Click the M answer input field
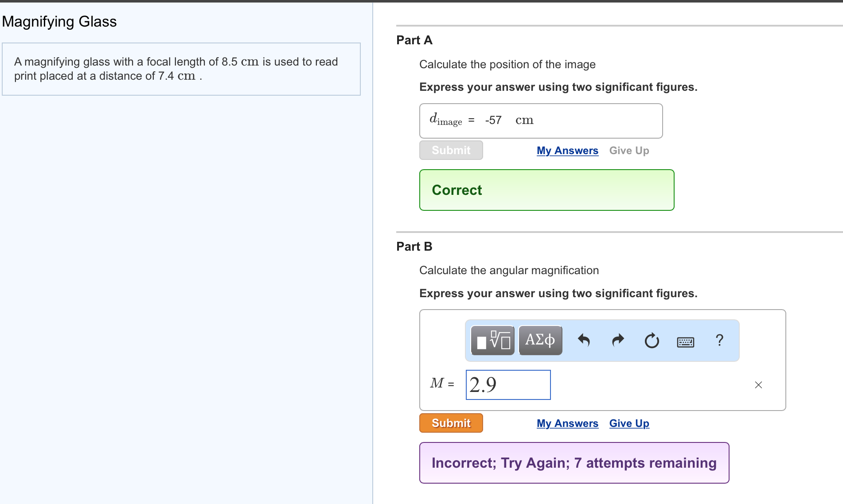 pos(508,385)
